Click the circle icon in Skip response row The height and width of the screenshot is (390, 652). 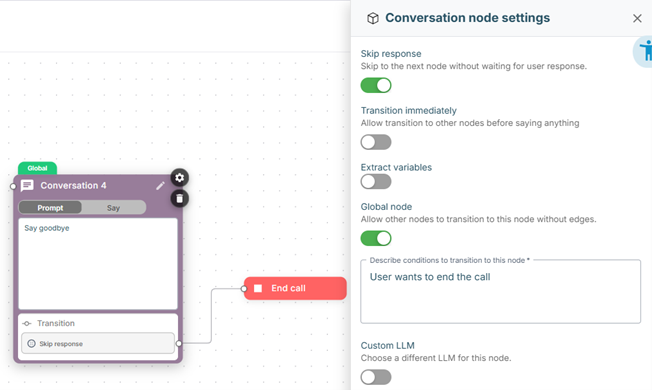31,343
